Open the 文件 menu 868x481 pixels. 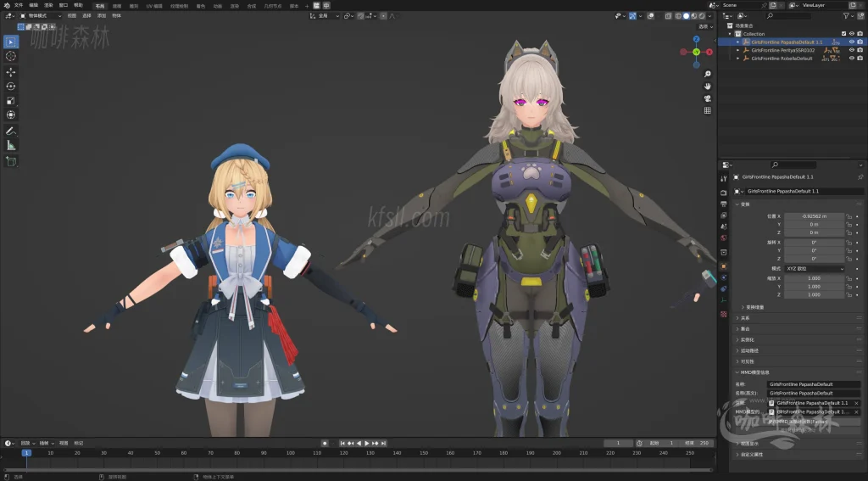pyautogui.click(x=19, y=5)
